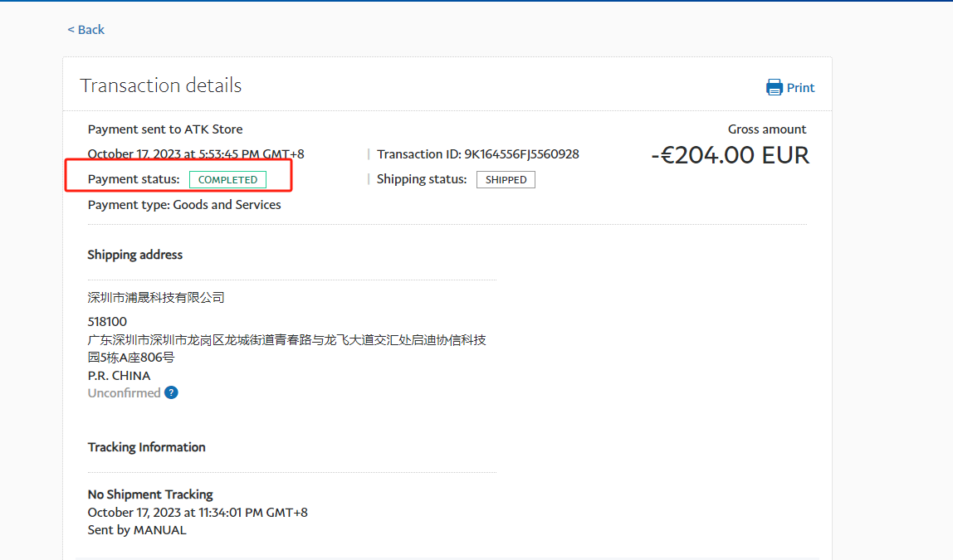Viewport: 953px width, 560px height.
Task: Click the 'Payment status:' label
Action: (134, 179)
